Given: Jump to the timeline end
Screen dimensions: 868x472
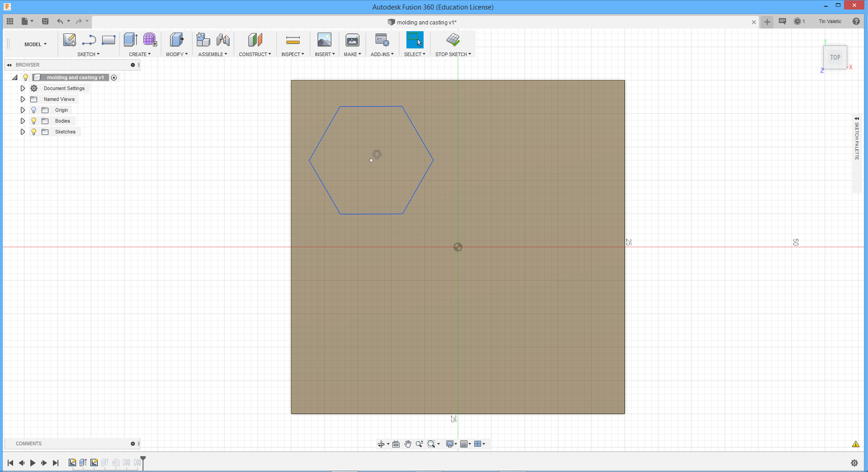Looking at the screenshot, I should 56,463.
